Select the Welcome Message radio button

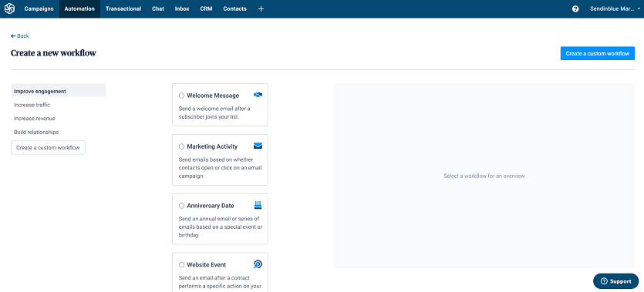pyautogui.click(x=181, y=96)
